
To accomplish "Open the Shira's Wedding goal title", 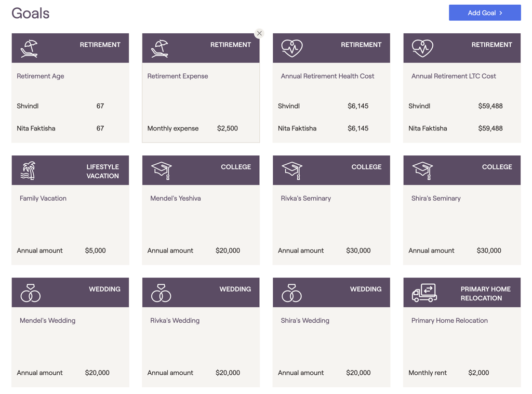I will coord(305,321).
